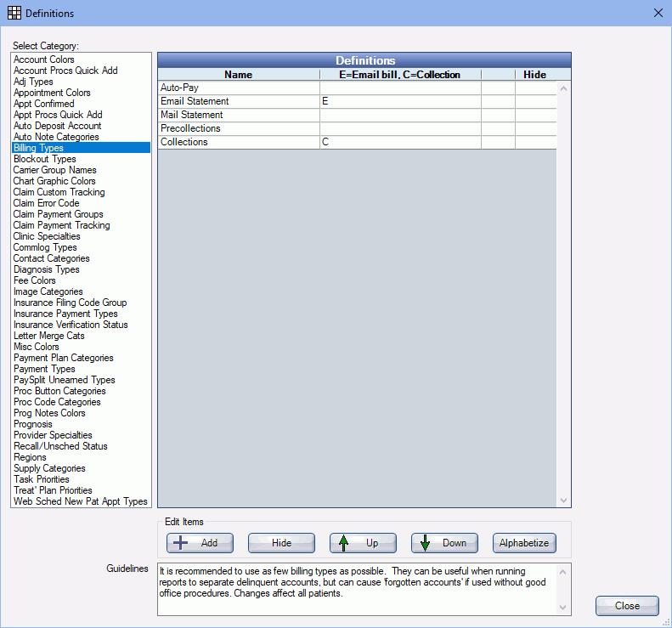Click the Name column header
Viewport: 672px width, 628px height.
click(x=239, y=75)
